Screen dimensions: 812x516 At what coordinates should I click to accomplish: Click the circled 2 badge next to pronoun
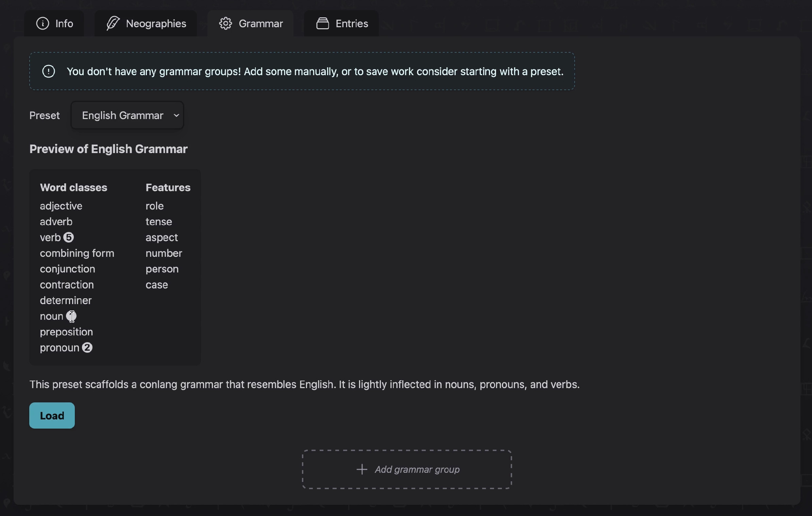[x=87, y=348]
